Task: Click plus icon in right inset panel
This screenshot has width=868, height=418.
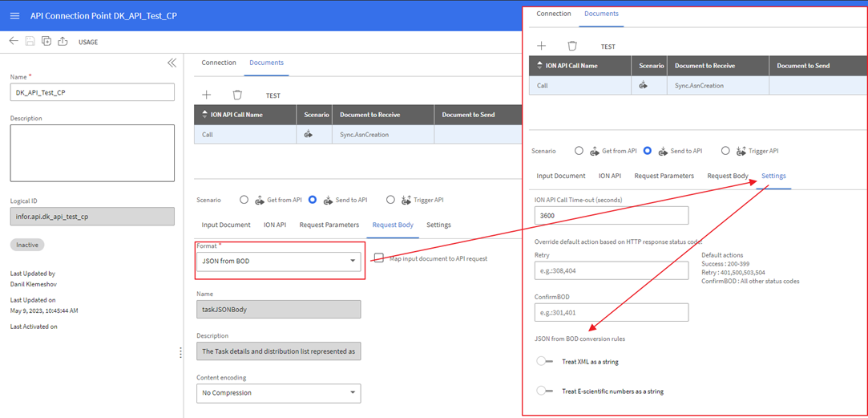Action: click(x=541, y=46)
